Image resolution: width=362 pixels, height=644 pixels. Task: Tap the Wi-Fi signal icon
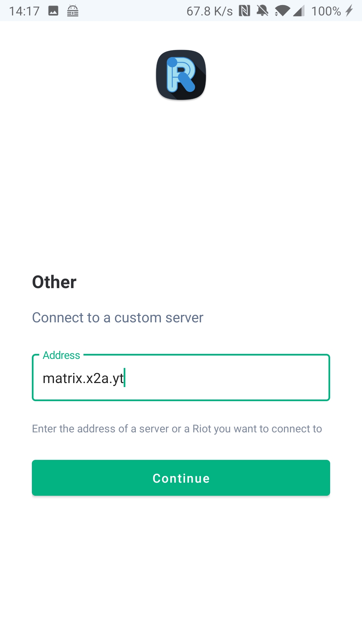click(282, 11)
